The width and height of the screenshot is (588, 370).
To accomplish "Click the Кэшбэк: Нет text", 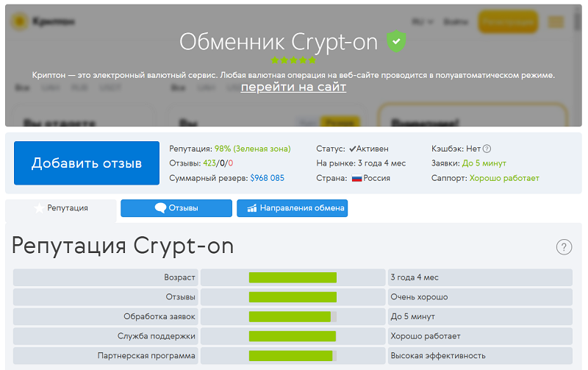I will pos(456,149).
